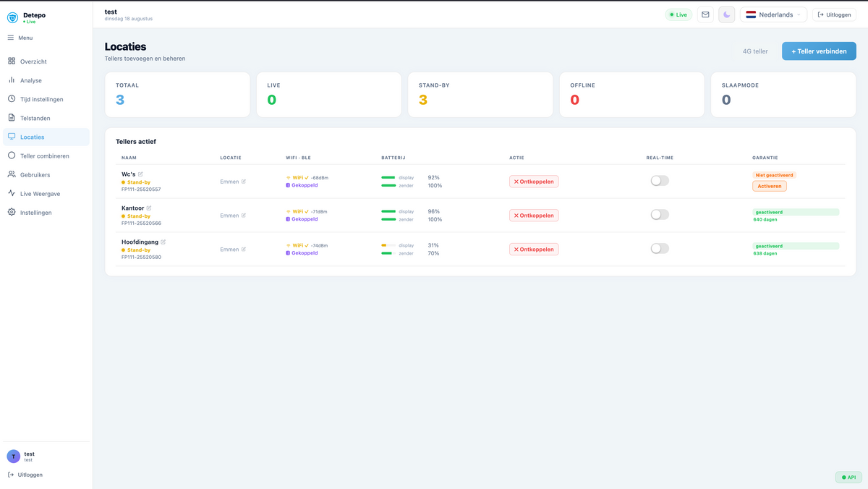Select Locaties in the sidebar

point(46,137)
